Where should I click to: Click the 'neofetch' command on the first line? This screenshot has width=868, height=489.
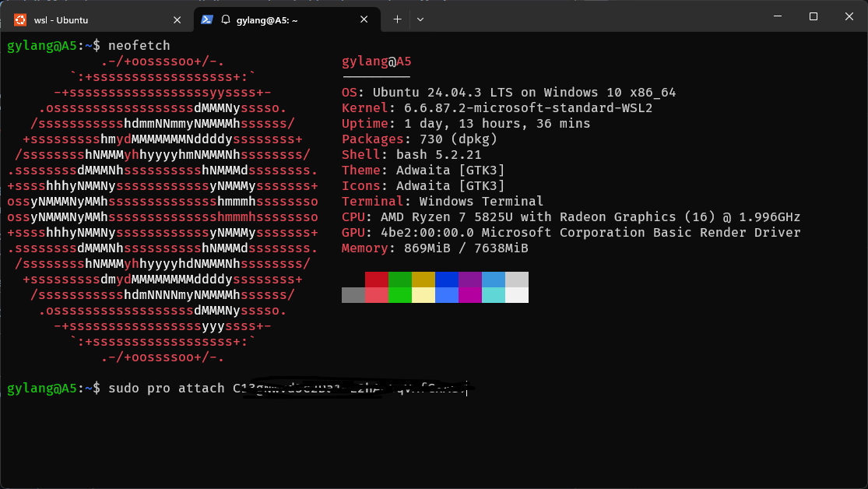click(139, 46)
